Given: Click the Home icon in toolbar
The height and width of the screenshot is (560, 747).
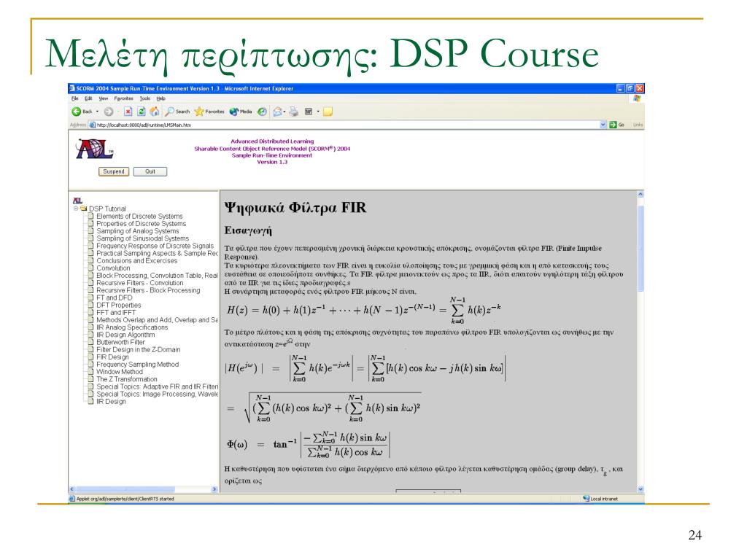Looking at the screenshot, I should click(155, 112).
